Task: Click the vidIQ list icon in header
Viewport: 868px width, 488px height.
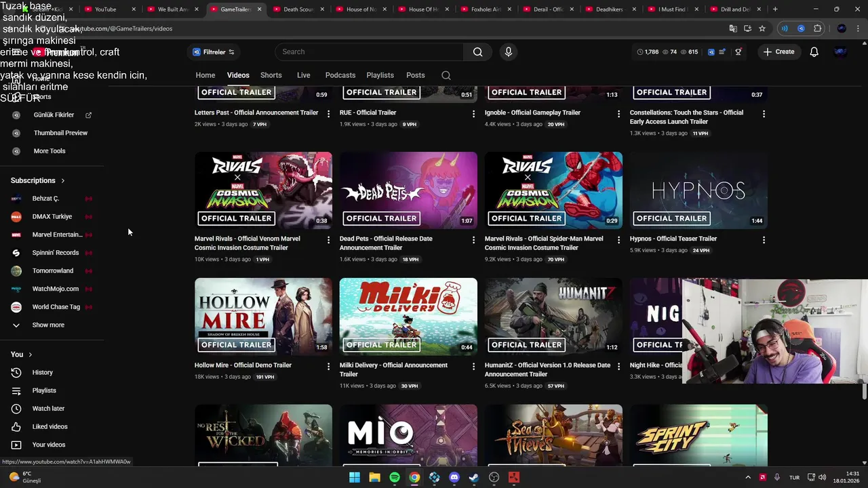Action: coord(722,52)
